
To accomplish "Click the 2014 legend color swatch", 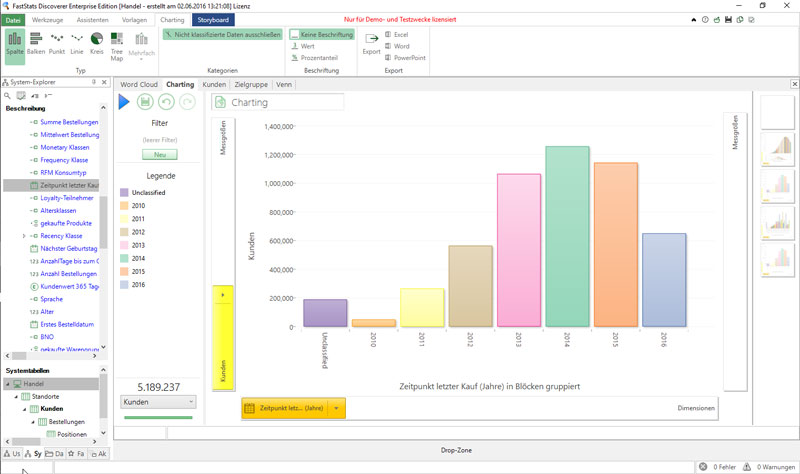I will pyautogui.click(x=124, y=257).
